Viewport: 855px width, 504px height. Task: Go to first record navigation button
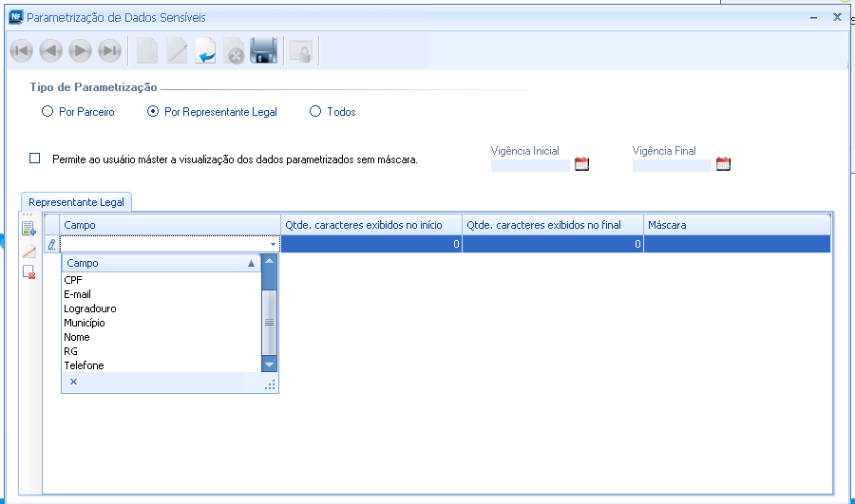(x=21, y=51)
